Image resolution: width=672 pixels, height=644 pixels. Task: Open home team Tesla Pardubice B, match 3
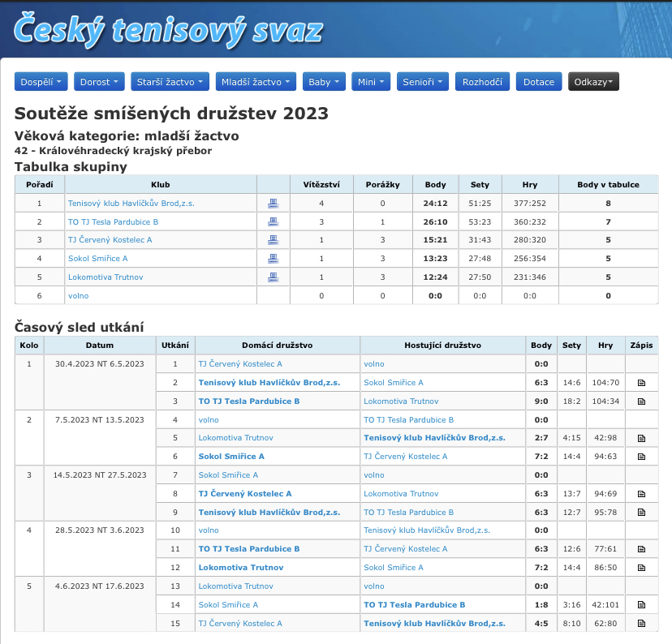[x=249, y=401]
